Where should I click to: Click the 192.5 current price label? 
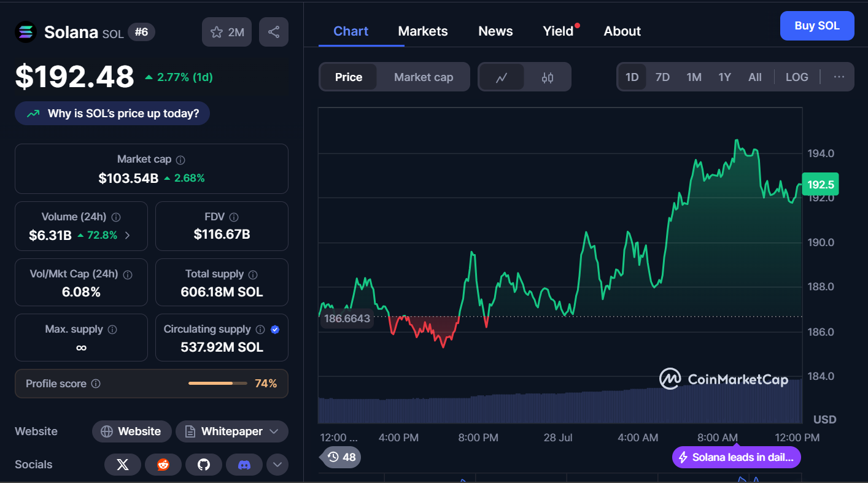click(x=820, y=185)
